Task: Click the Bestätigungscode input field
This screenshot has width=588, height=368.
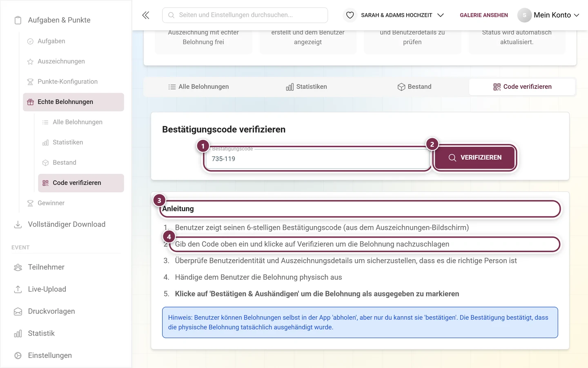Action: point(317,159)
